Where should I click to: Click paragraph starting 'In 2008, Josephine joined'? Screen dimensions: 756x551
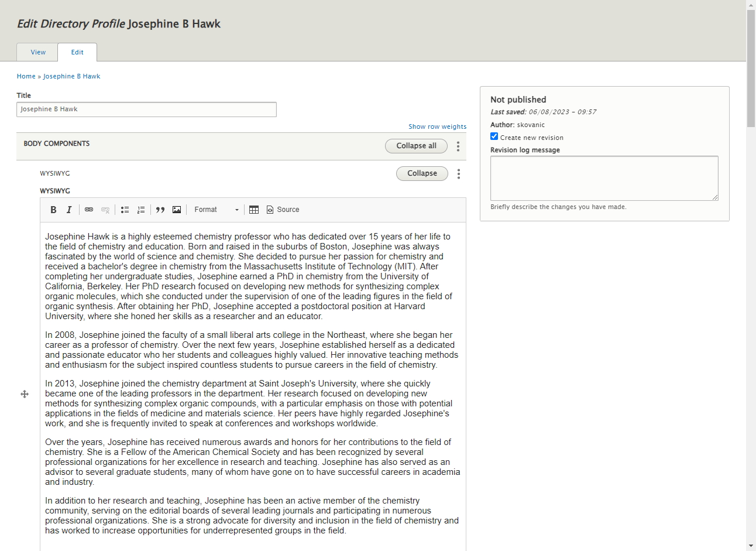tap(252, 350)
